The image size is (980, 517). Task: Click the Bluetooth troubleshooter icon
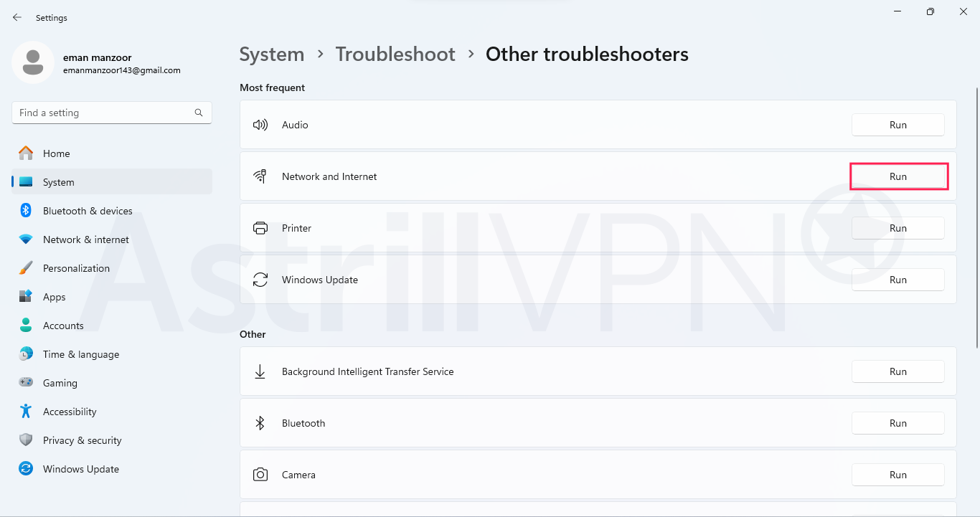pyautogui.click(x=260, y=423)
